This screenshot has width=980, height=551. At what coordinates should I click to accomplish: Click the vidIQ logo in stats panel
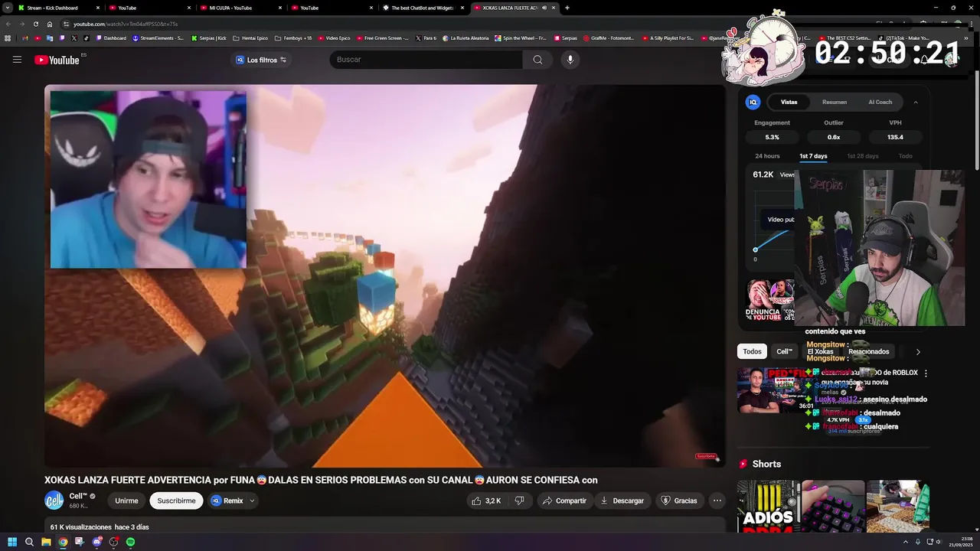753,102
